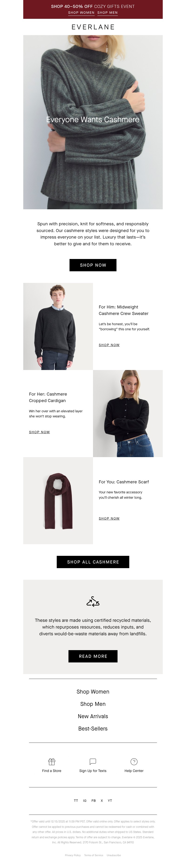Viewport: 186px width, 868px height.
Task: Click the X social link
Action: click(x=102, y=801)
